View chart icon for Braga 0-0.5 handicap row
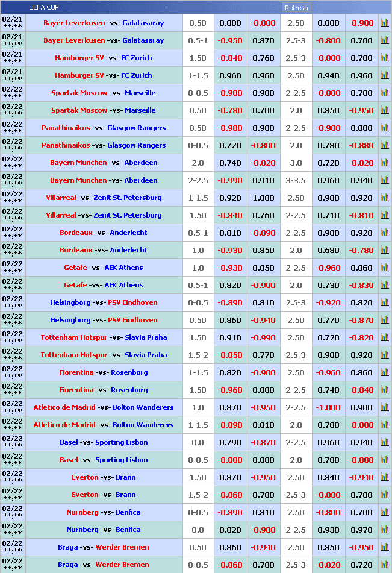The height and width of the screenshot is (573, 392). pyautogui.click(x=384, y=565)
